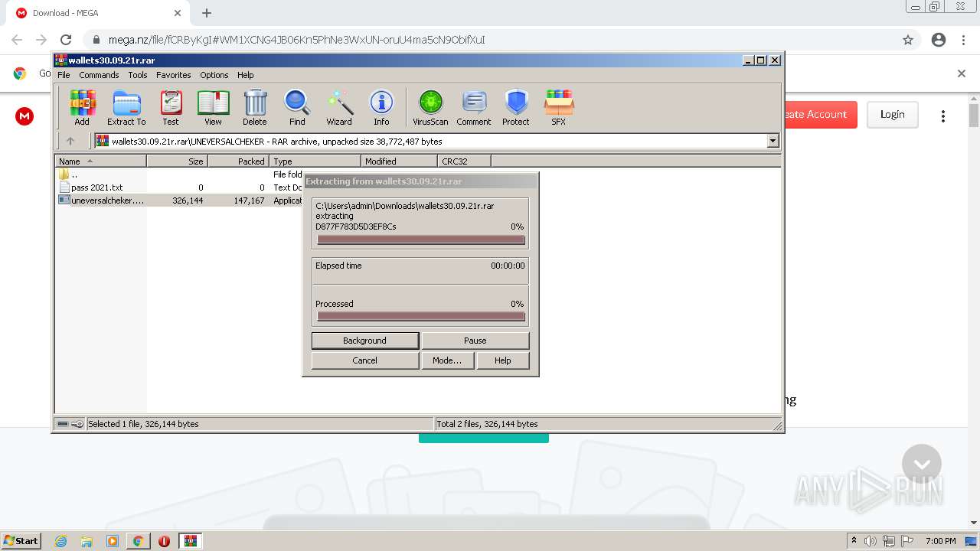Open the Favorites menu
980x551 pixels.
174,75
